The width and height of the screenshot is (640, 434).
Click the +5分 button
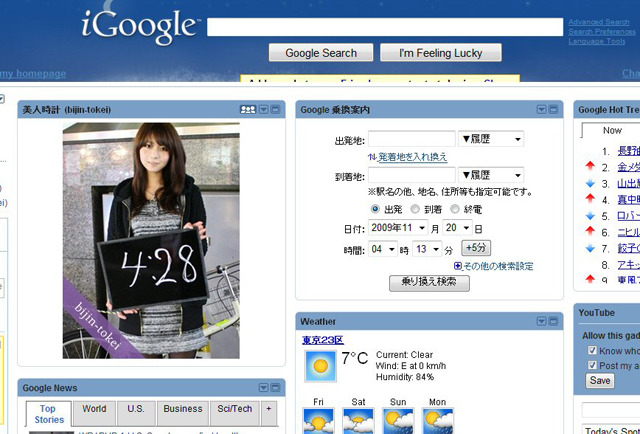(x=476, y=247)
